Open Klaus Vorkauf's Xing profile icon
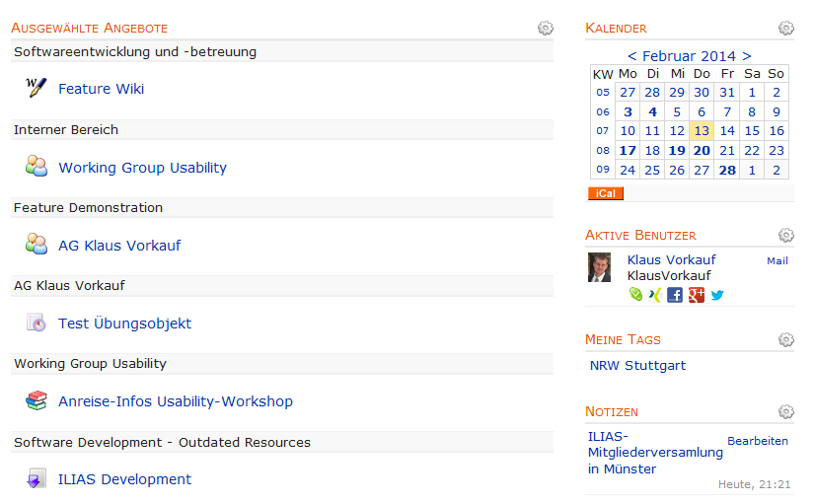 pos(655,295)
